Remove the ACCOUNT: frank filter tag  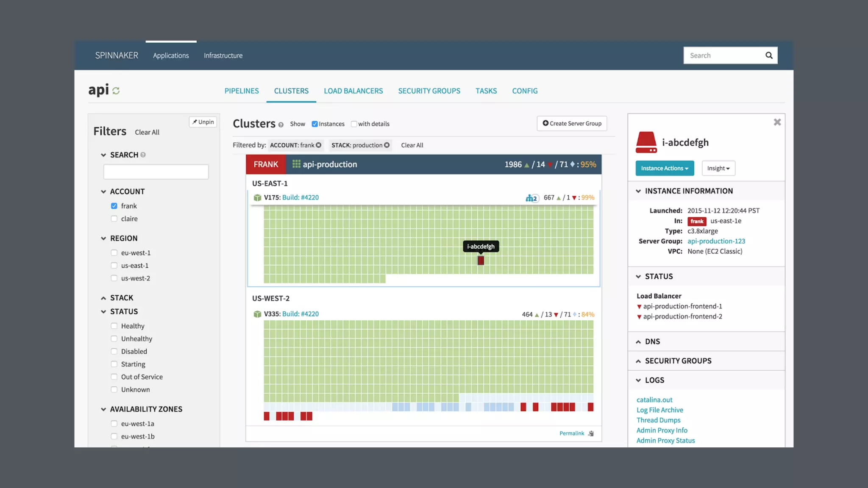[x=319, y=145]
